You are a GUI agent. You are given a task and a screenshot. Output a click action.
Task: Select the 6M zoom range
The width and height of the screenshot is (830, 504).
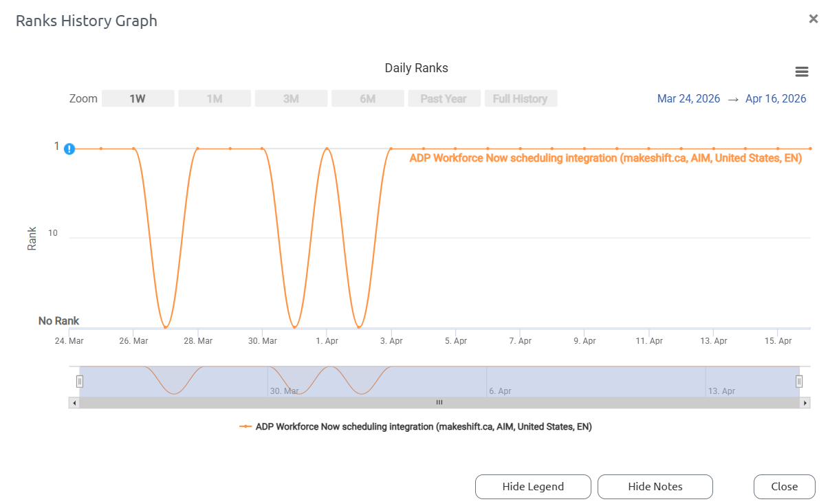coord(368,98)
